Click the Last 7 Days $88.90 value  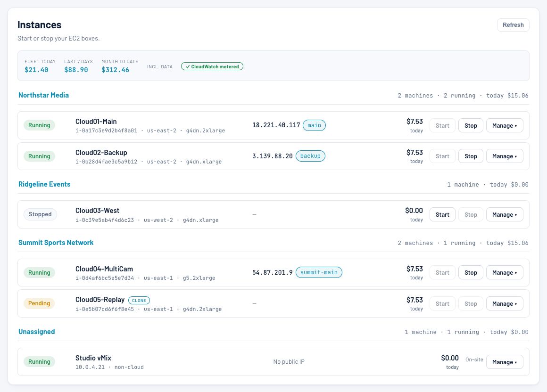click(x=76, y=70)
